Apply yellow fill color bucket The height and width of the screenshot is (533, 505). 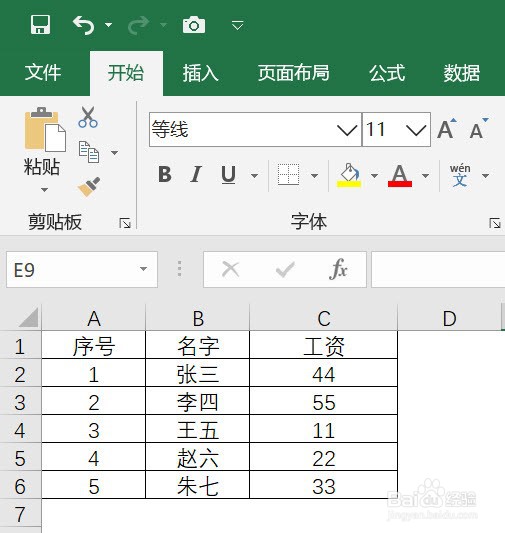[x=349, y=175]
